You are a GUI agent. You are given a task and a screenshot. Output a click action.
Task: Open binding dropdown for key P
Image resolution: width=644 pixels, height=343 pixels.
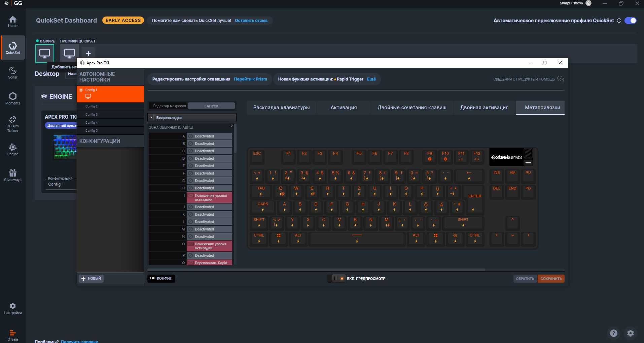209,255
